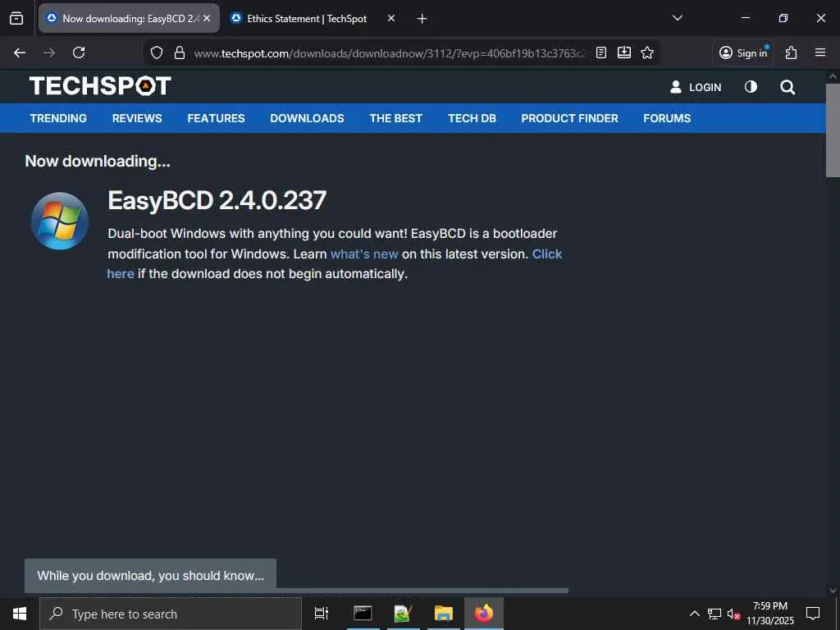The height and width of the screenshot is (630, 840).
Task: Click the Firefox taskbar icon
Action: [x=484, y=614]
